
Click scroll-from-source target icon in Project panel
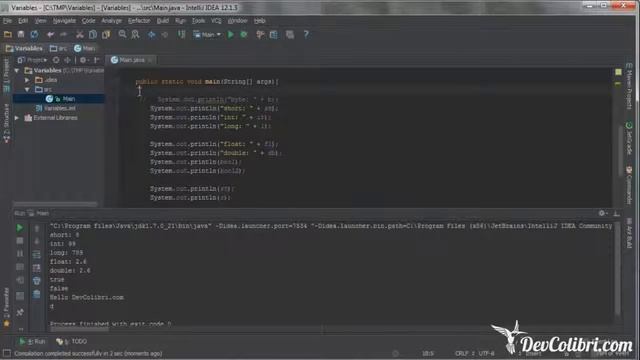tap(56, 60)
